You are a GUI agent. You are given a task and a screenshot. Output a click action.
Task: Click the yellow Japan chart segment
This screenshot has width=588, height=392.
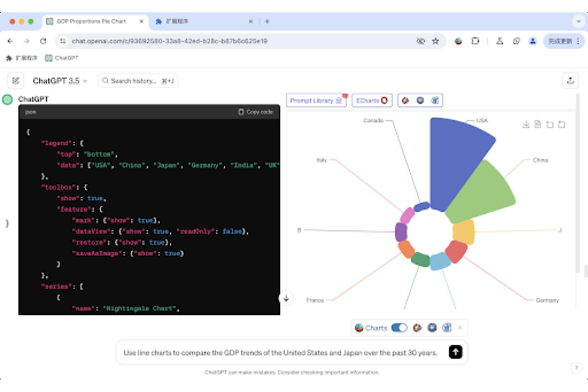pyautogui.click(x=464, y=232)
